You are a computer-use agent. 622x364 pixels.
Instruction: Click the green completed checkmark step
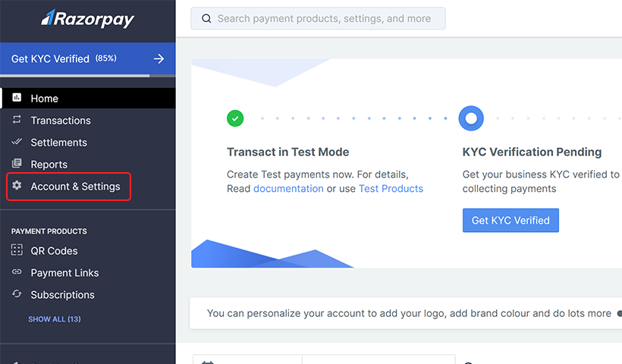[x=235, y=118]
